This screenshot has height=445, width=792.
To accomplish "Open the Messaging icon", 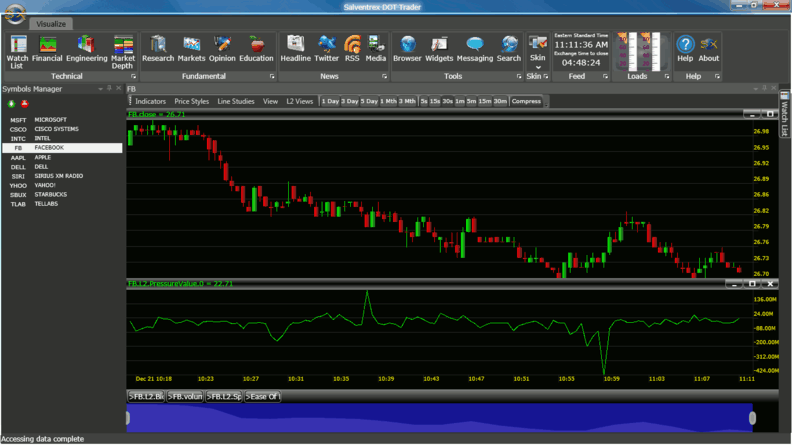I will click(474, 49).
